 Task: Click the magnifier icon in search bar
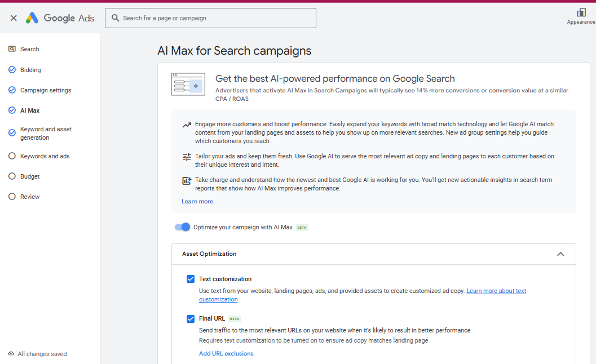coord(116,18)
